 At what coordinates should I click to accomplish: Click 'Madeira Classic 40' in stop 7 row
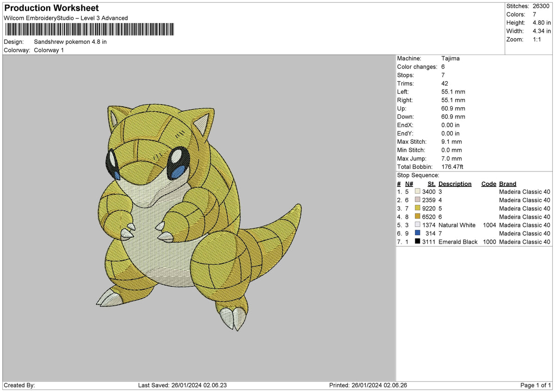525,241
